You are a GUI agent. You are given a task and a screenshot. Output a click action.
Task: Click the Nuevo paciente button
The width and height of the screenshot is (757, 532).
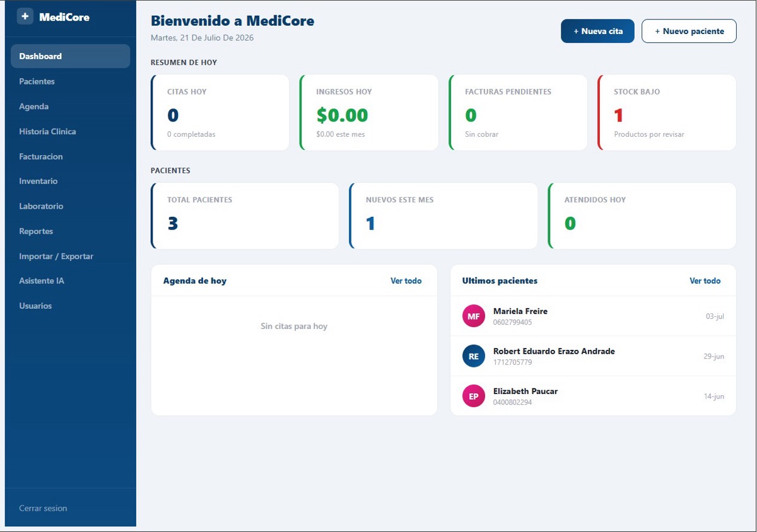point(689,31)
